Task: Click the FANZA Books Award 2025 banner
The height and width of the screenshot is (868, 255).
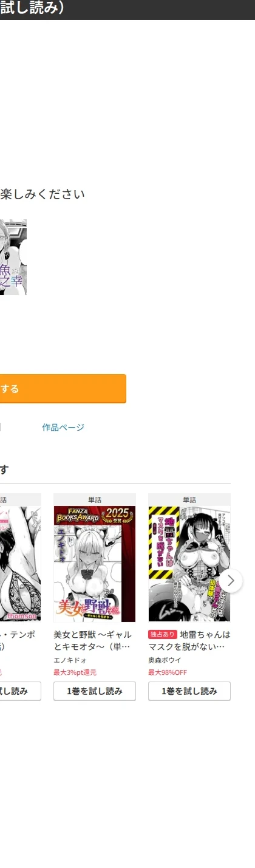Action: (95, 515)
